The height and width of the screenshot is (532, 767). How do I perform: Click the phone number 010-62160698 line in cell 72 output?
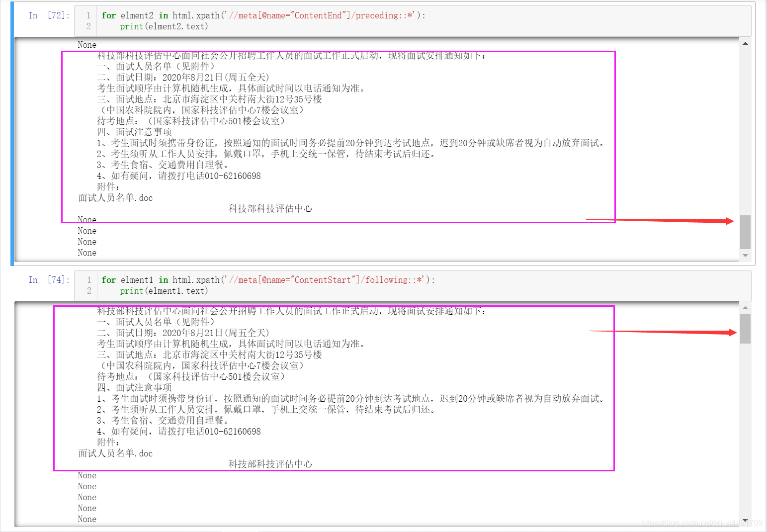179,176
